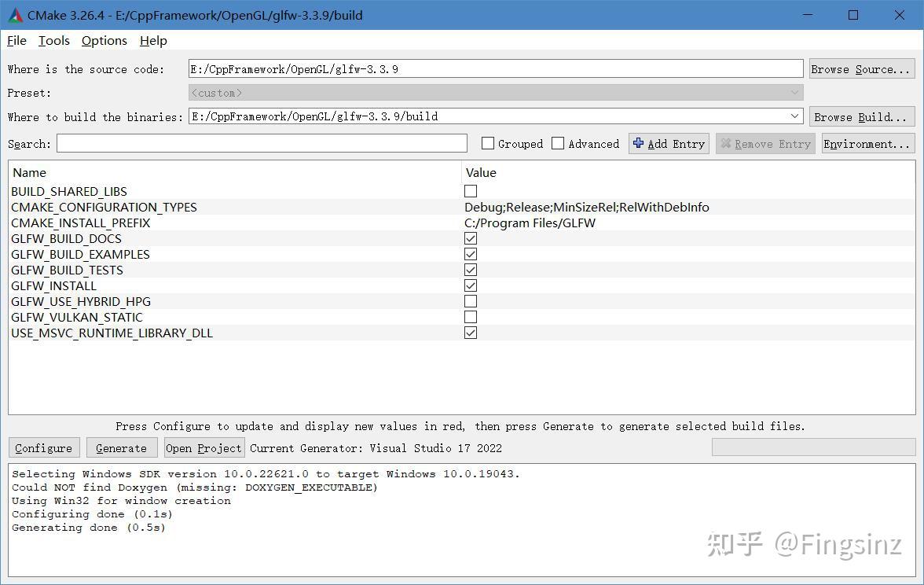Click the progress bar beside Current Generator
This screenshot has height=585, width=924.
click(x=814, y=447)
